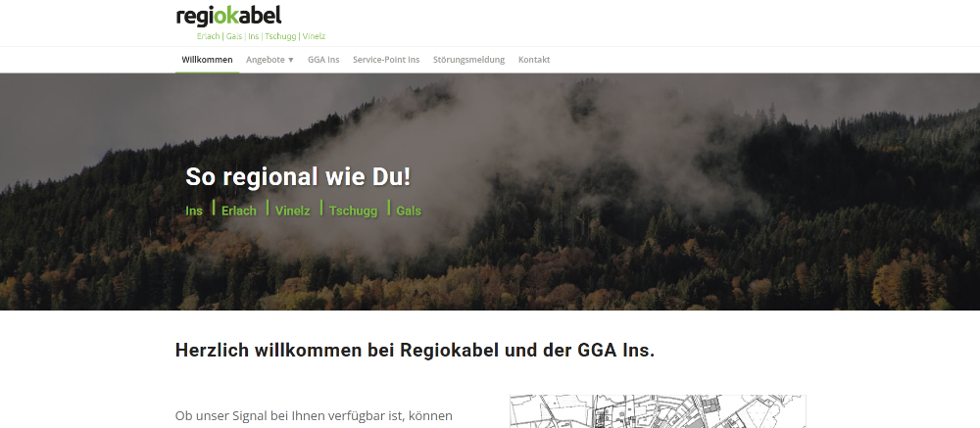
Task: Click the logo tagline listing Erlach, Gals, Ins
Action: click(x=261, y=36)
